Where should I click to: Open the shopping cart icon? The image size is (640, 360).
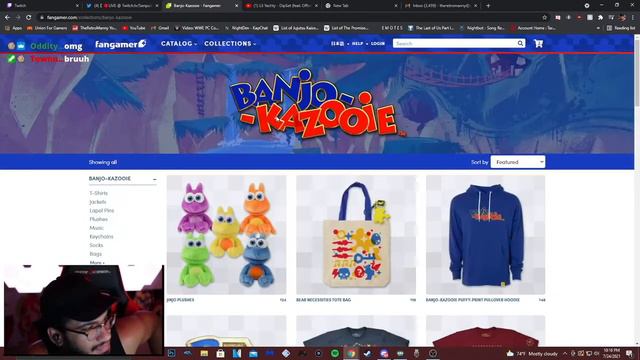[x=538, y=43]
